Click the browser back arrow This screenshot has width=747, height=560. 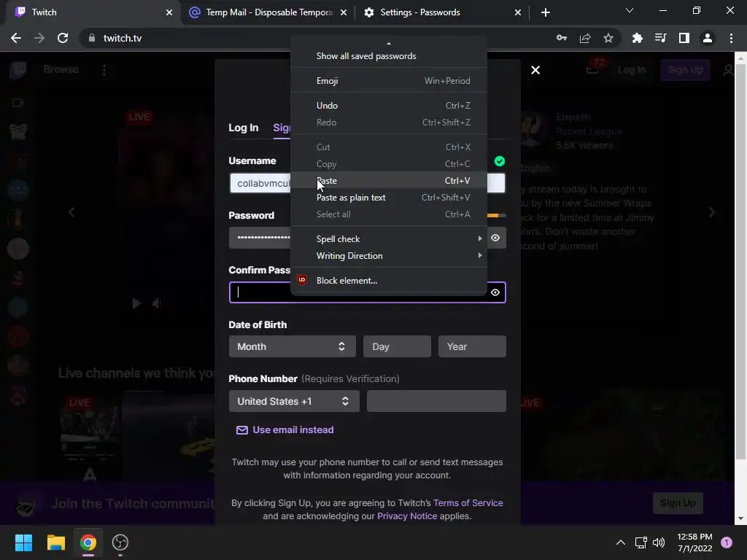click(x=16, y=38)
